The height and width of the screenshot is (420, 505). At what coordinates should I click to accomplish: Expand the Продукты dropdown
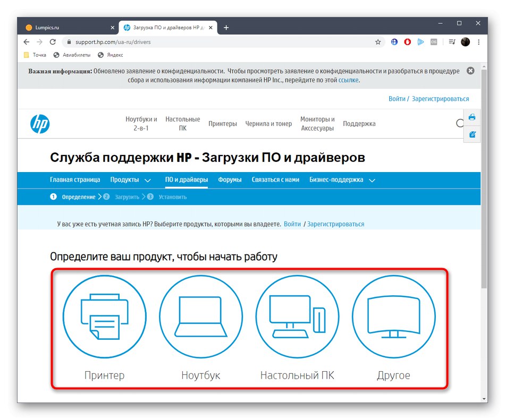(130, 180)
